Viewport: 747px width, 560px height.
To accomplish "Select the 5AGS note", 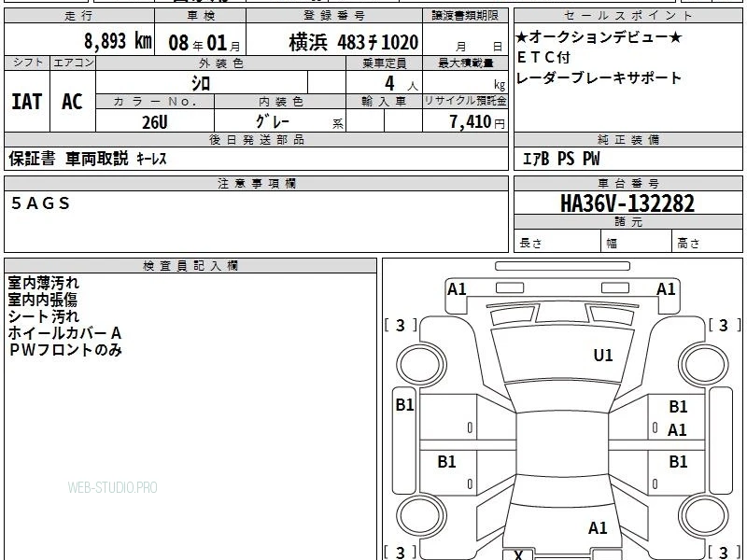I will click(x=40, y=203).
